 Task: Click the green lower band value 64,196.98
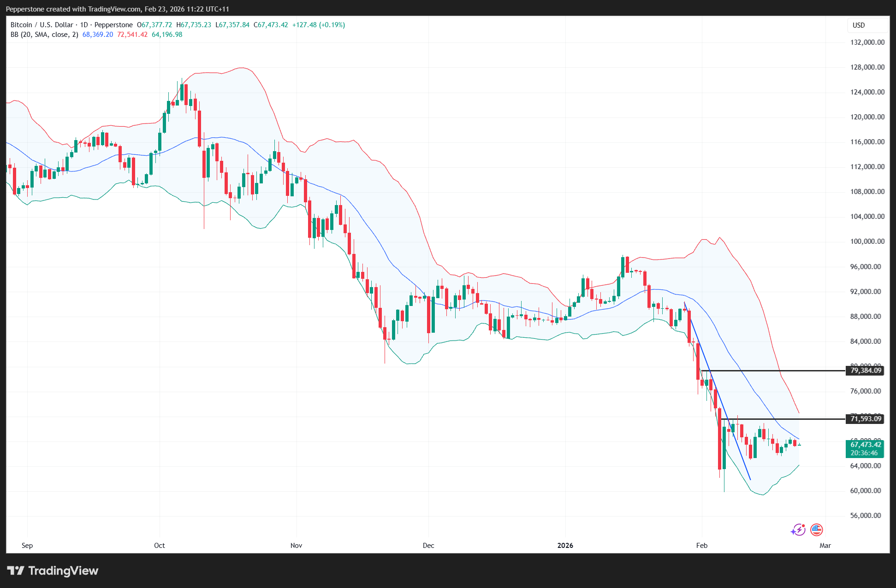(167, 35)
